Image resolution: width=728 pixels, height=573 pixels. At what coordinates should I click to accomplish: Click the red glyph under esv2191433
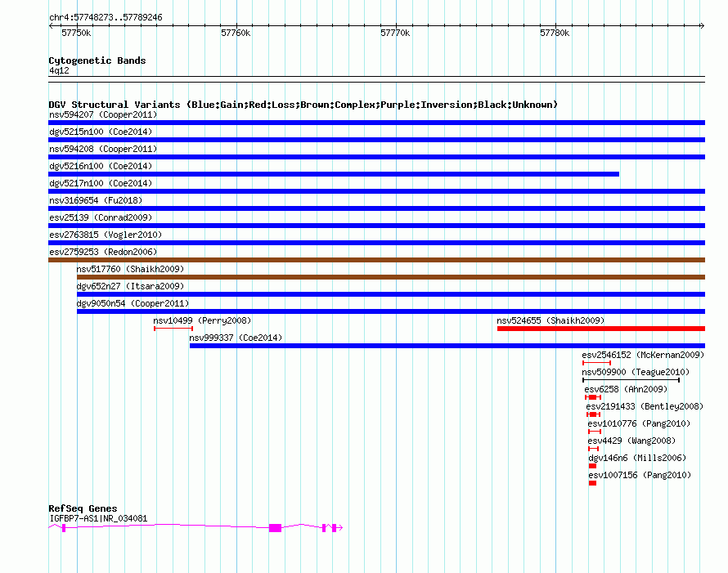[x=593, y=414]
